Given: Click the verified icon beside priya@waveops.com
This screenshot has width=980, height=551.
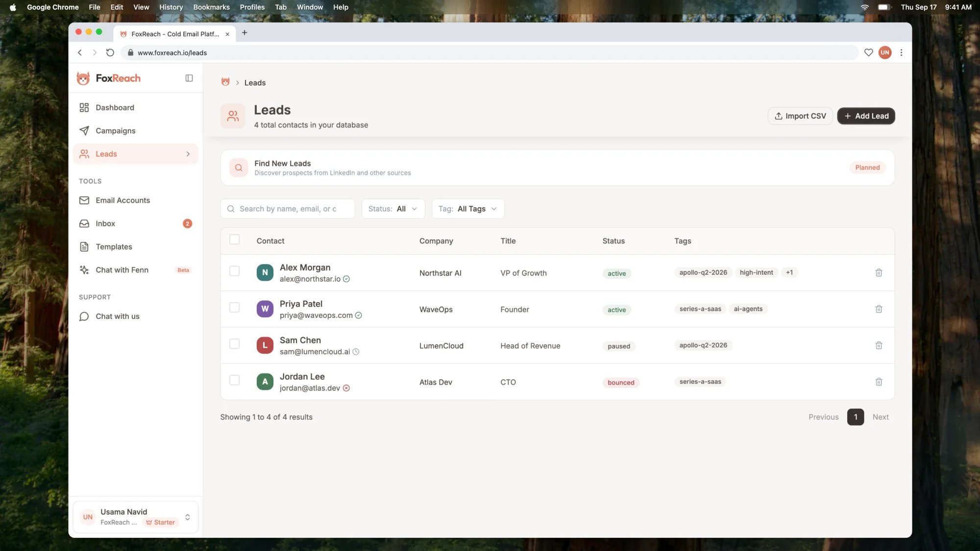Looking at the screenshot, I should coord(359,315).
